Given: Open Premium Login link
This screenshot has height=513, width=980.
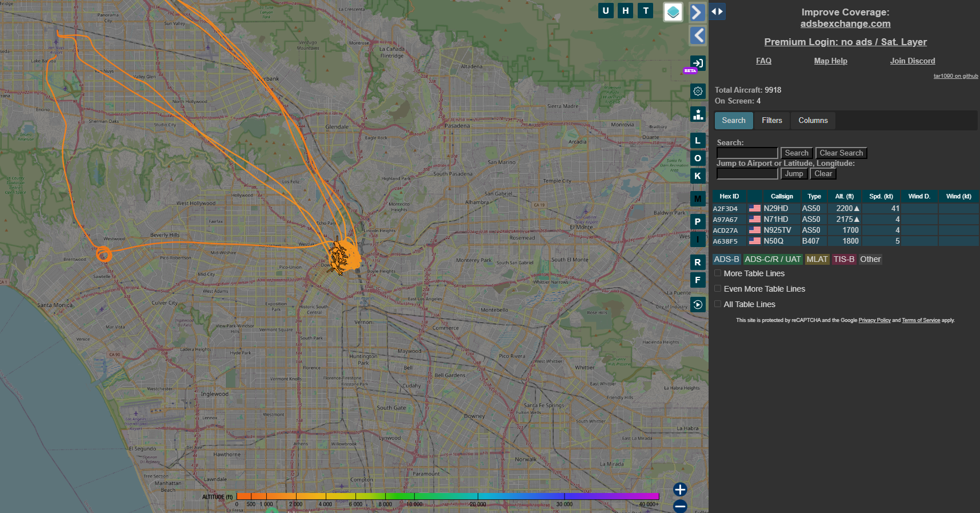Looking at the screenshot, I should click(x=845, y=42).
